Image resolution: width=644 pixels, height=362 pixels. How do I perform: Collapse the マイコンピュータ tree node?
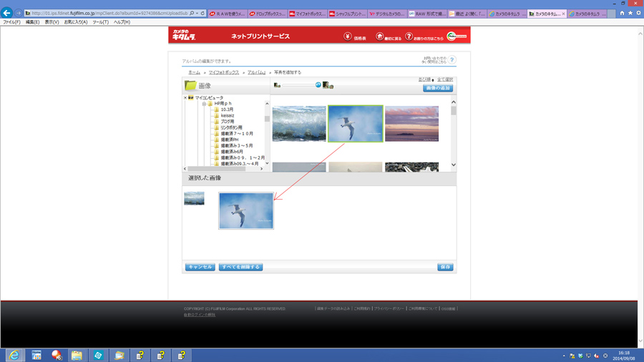[185, 98]
